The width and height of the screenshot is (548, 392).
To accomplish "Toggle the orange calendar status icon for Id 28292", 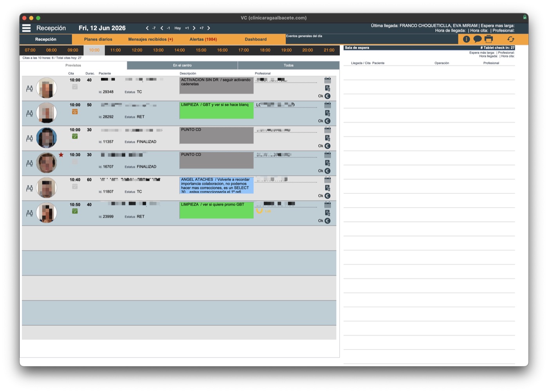I will pos(75,112).
